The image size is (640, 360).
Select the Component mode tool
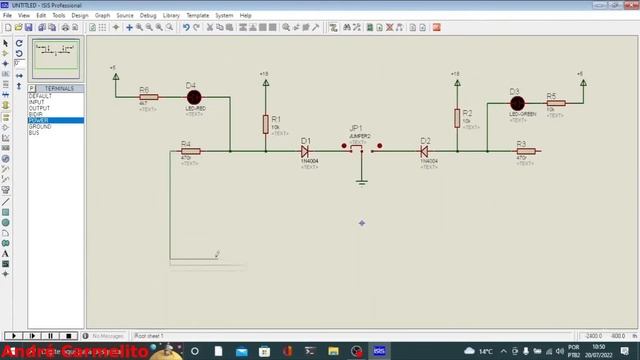pos(5,53)
